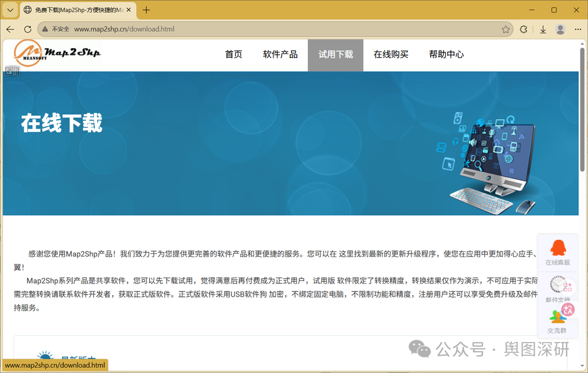Open a new tab with plus icon
This screenshot has width=588, height=373.
(x=146, y=10)
